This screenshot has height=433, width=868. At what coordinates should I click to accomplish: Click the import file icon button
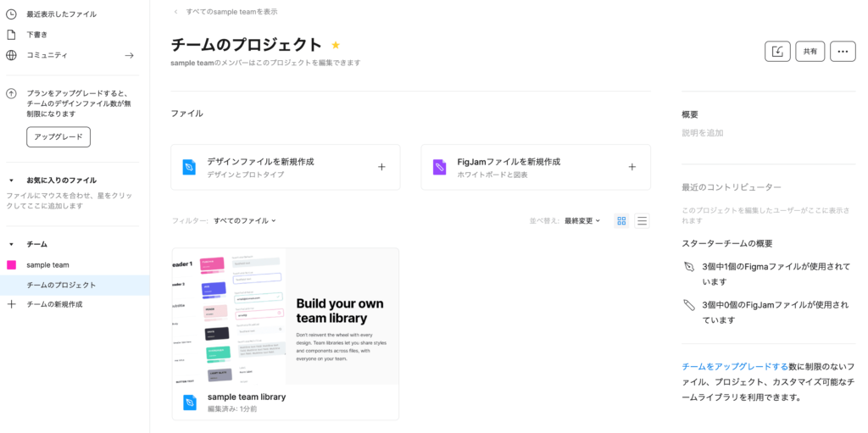click(776, 52)
